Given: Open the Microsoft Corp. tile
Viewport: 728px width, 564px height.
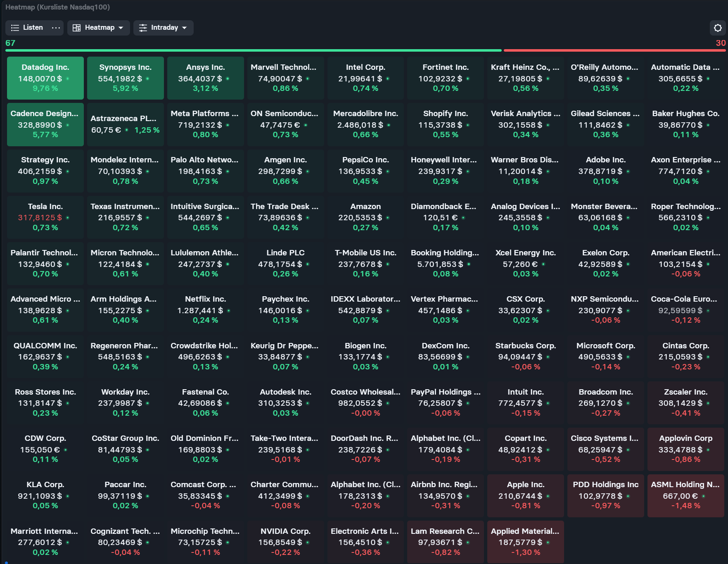Looking at the screenshot, I should (x=606, y=357).
